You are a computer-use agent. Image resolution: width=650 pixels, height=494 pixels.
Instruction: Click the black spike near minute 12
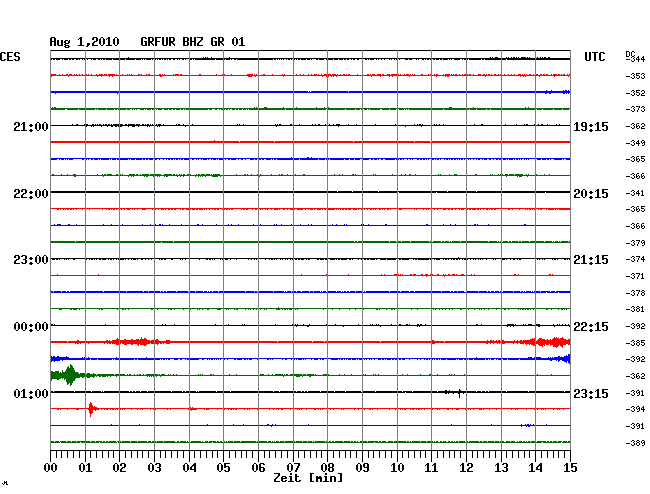pos(459,392)
